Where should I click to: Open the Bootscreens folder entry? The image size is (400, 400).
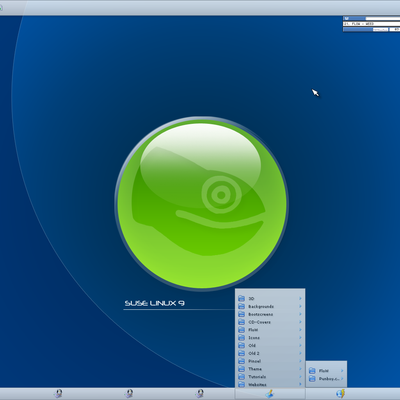270,314
